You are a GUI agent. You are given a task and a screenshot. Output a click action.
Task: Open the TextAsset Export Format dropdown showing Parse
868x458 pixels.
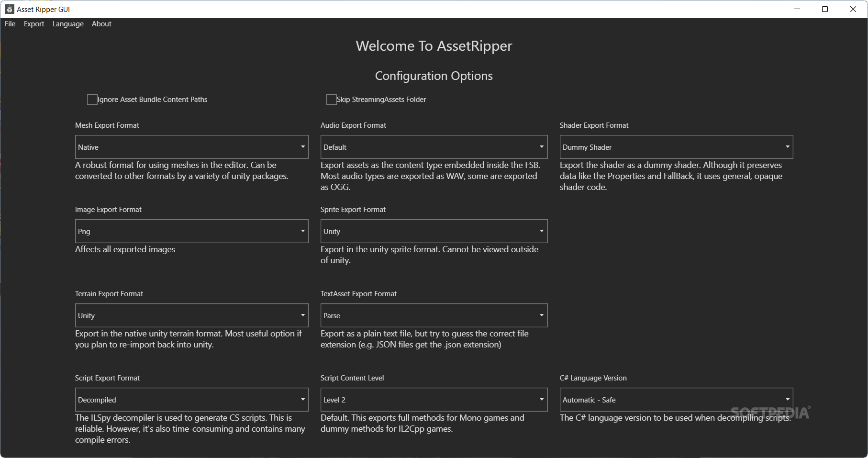[x=434, y=315]
